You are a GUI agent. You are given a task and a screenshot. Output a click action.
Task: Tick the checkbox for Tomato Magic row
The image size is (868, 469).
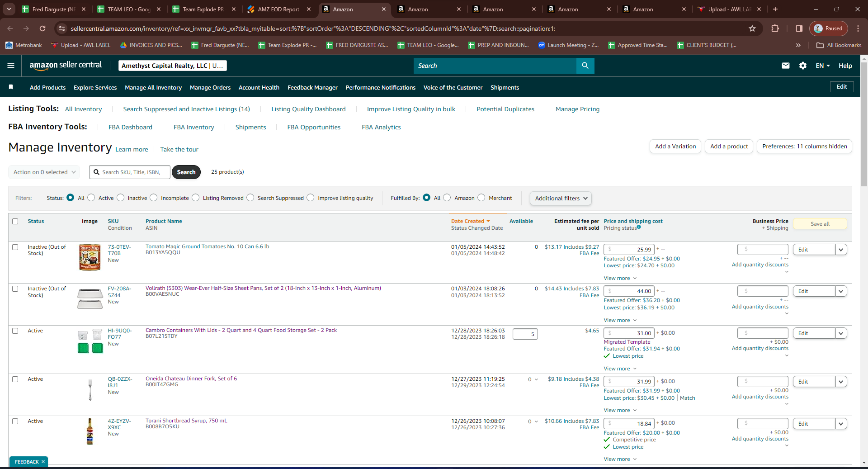pyautogui.click(x=15, y=247)
